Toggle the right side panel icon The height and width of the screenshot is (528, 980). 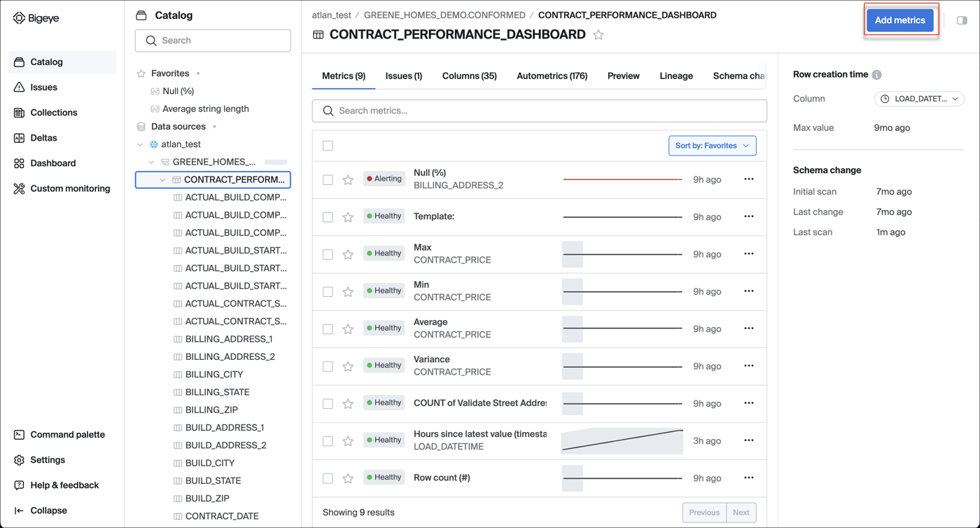962,20
